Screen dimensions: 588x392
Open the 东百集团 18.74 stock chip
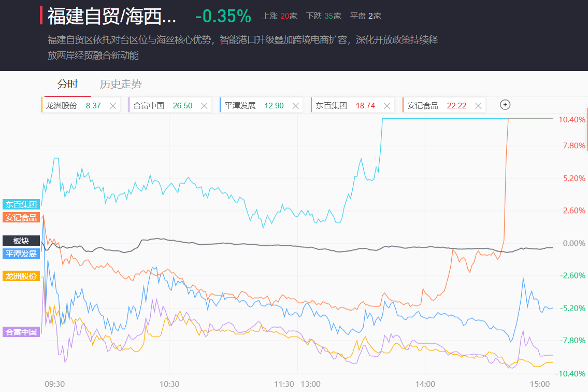[x=345, y=106]
